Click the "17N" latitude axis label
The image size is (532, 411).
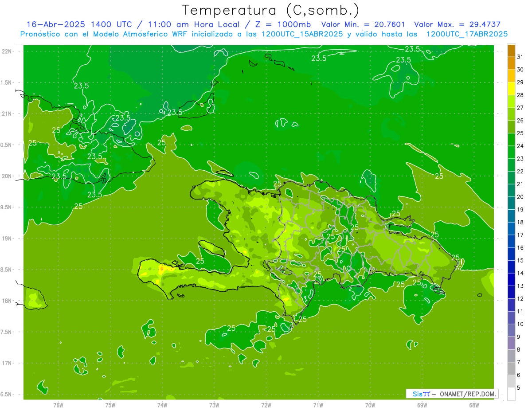[x=6, y=363]
